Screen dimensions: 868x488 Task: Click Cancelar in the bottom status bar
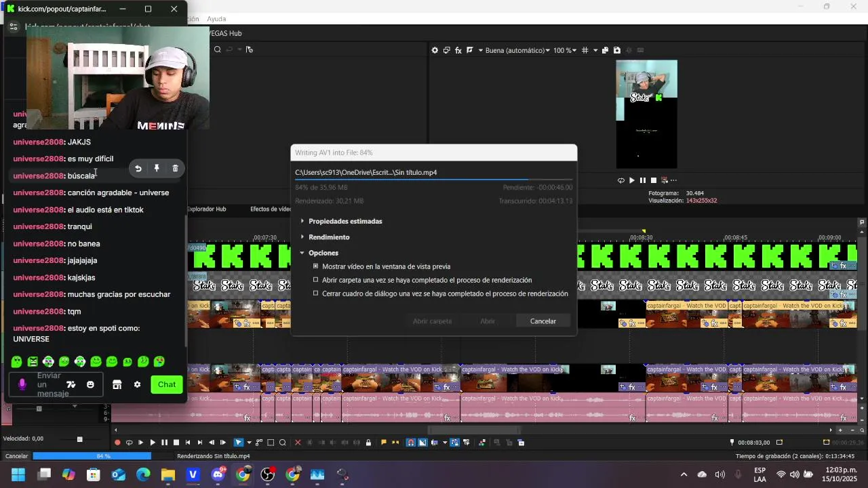[x=17, y=456]
